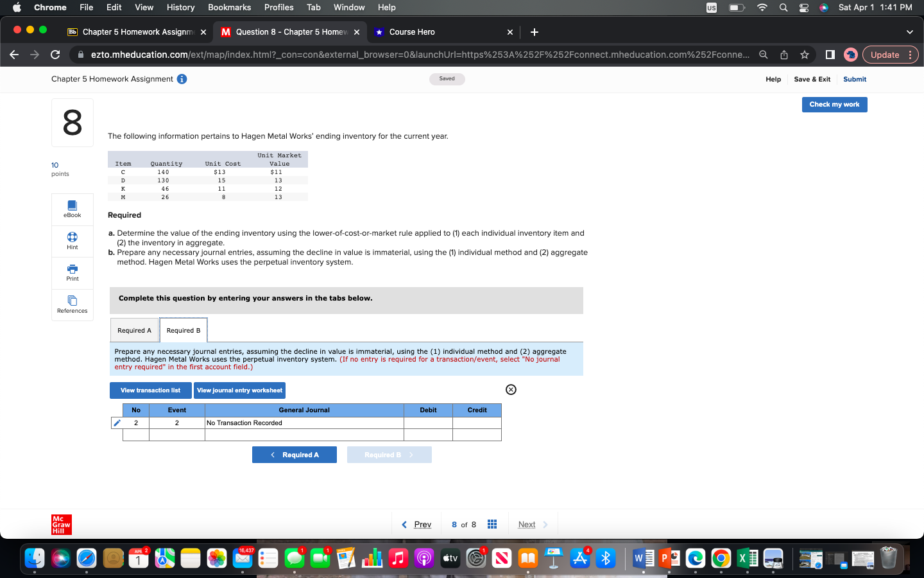Image resolution: width=924 pixels, height=578 pixels.
Task: Submit the assignment
Action: tap(855, 79)
